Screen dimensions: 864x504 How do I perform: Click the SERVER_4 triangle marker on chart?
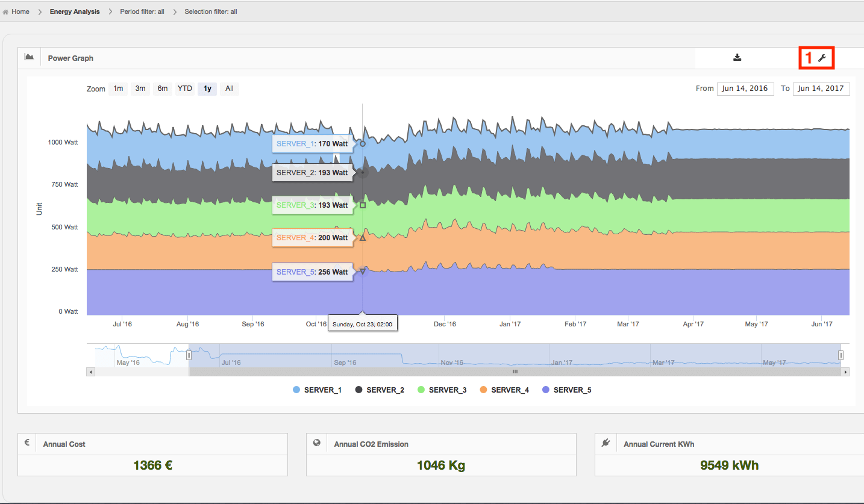pyautogui.click(x=363, y=238)
